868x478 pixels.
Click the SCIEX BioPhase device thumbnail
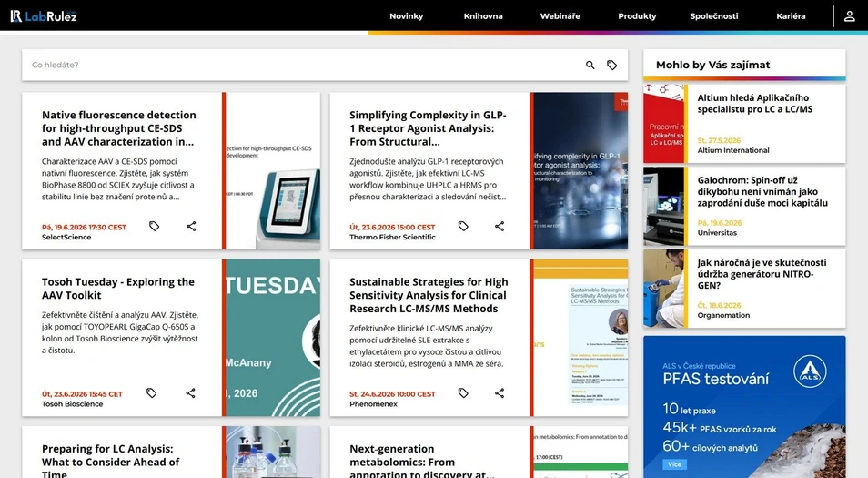273,170
